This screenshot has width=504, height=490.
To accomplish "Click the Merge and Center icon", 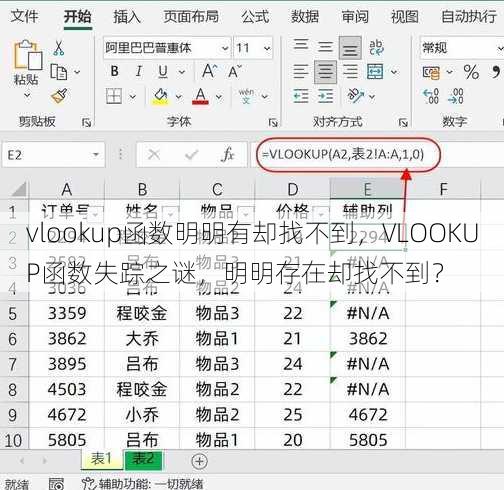I will tap(375, 72).
